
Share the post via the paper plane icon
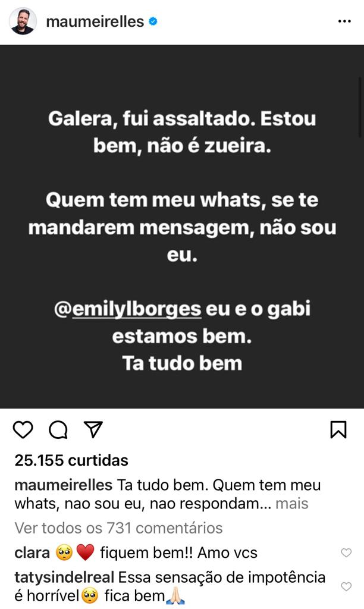(x=93, y=429)
